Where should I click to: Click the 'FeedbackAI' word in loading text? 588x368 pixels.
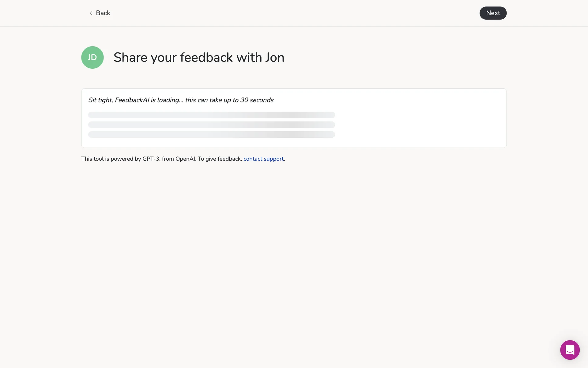[132, 100]
